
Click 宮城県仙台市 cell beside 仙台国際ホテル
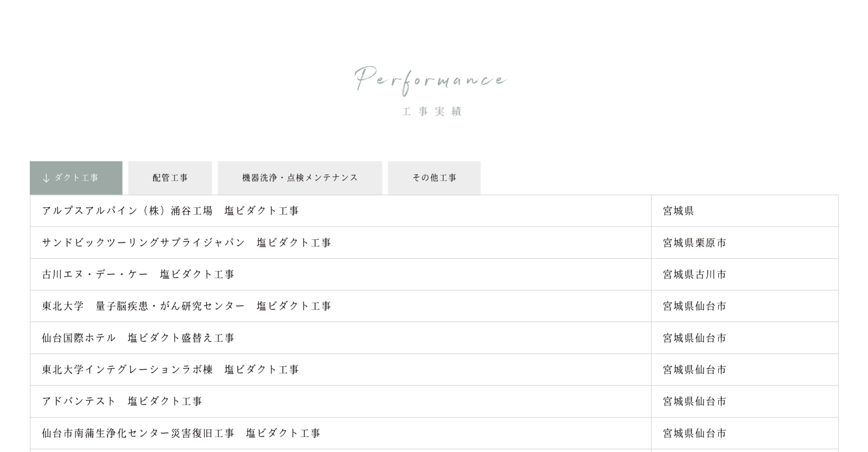point(694,338)
